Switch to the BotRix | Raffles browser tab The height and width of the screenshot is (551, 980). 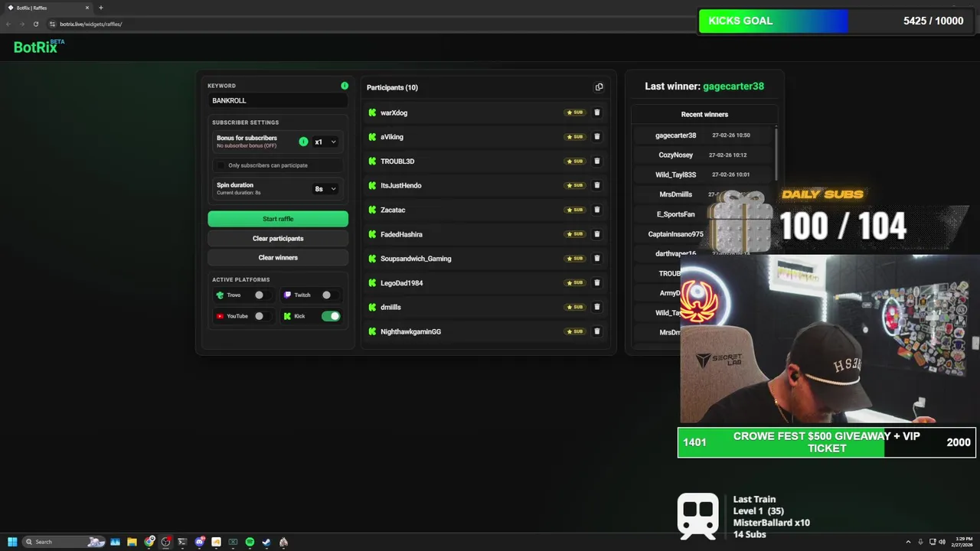[x=47, y=8]
